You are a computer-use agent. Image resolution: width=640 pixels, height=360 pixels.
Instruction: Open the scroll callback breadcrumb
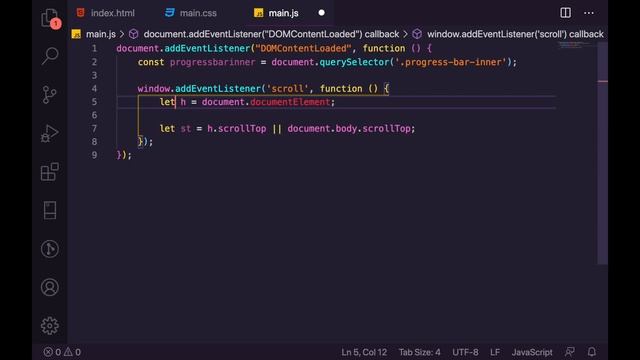coord(515,34)
